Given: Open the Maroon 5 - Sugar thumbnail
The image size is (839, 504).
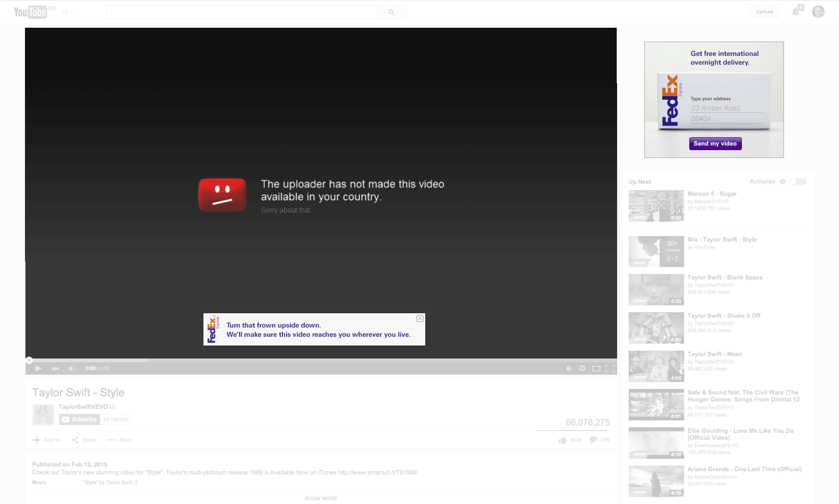Looking at the screenshot, I should click(656, 206).
